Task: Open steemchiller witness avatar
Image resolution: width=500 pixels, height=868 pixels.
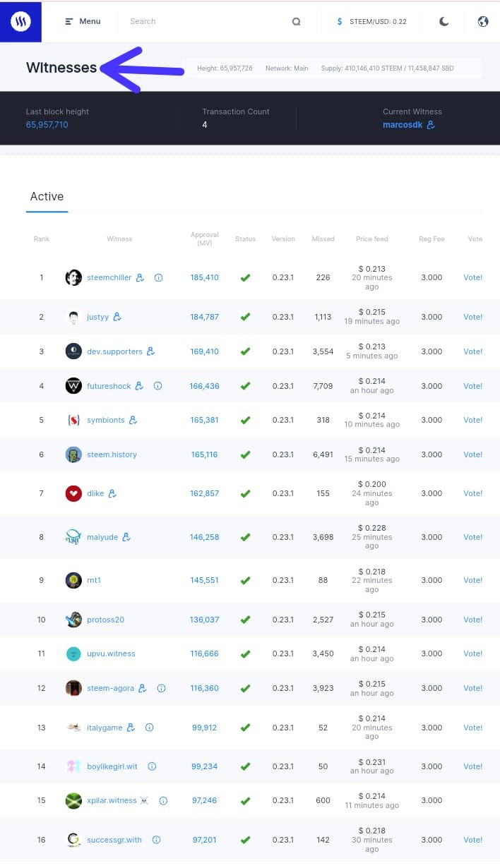Action: (73, 277)
